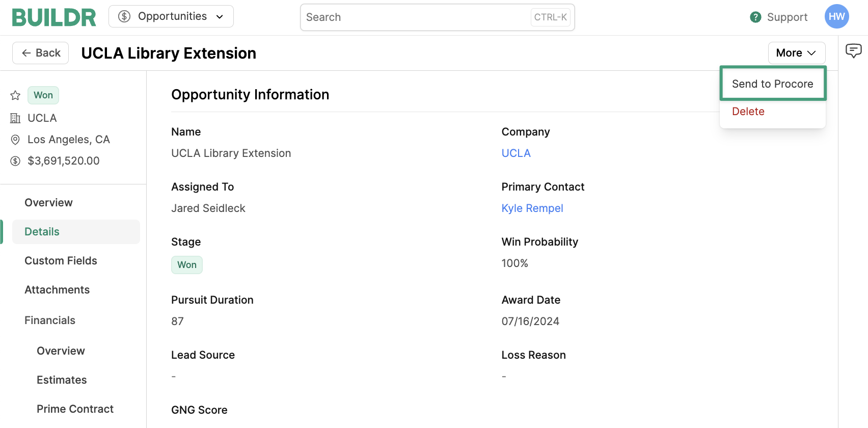Click 'Los Angeles, CA' location text
Image resolution: width=868 pixels, height=428 pixels.
point(69,140)
